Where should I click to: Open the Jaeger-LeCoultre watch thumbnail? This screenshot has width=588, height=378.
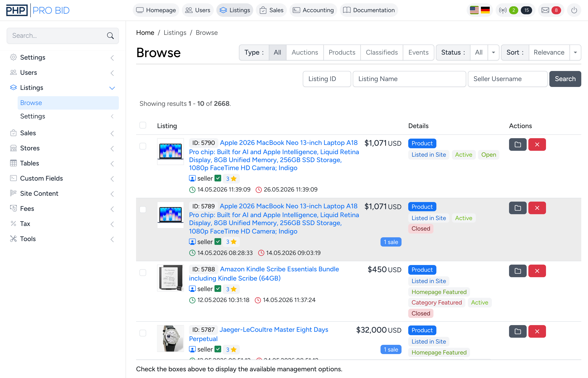(x=170, y=339)
